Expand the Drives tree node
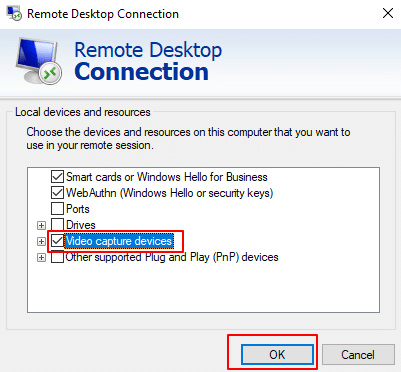401x372 pixels. tap(41, 225)
